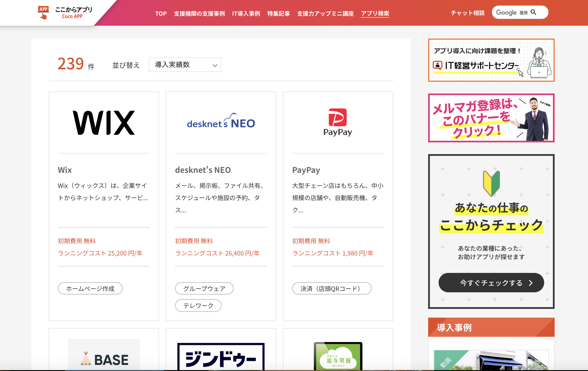Image resolution: width=588 pixels, height=371 pixels.
Task: Click the 導入事例 sidebar header
Action: [x=491, y=327]
